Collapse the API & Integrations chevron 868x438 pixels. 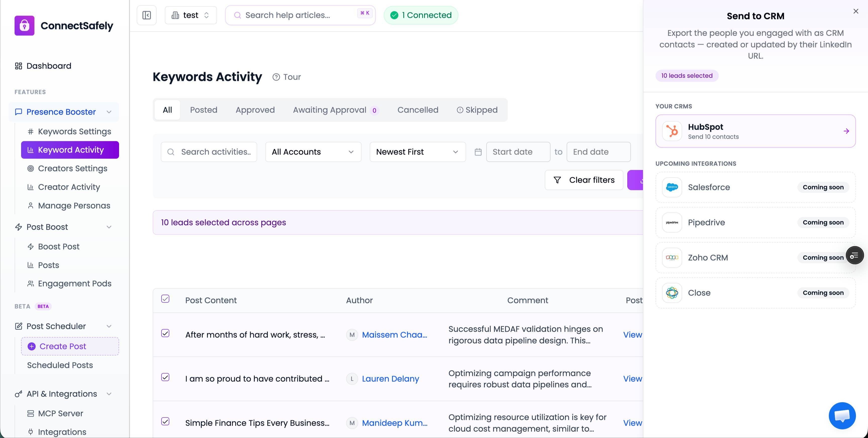click(109, 394)
